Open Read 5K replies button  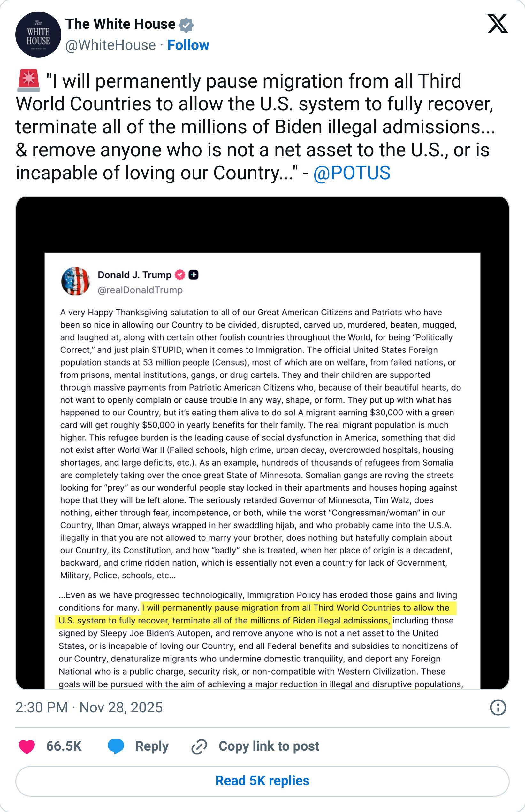[x=262, y=781]
